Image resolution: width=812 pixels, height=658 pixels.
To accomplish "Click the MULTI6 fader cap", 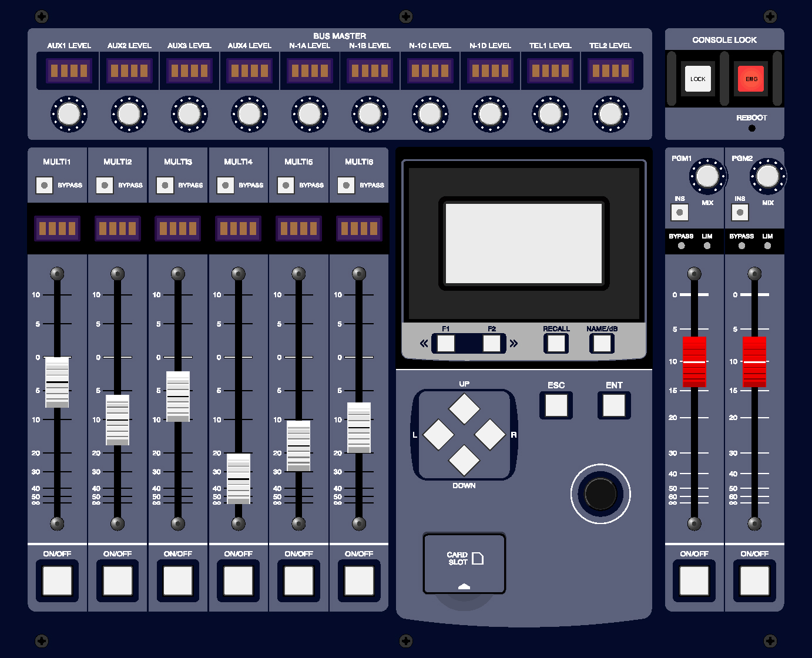I will (359, 428).
